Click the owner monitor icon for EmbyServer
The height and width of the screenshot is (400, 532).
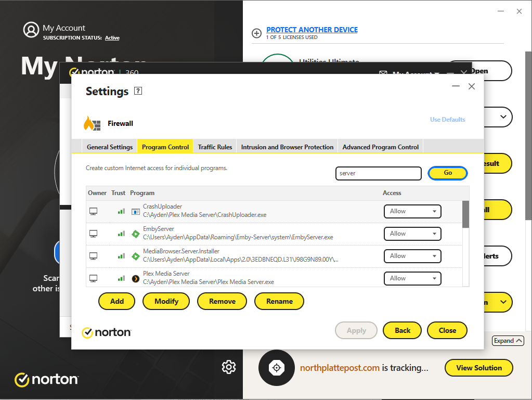[93, 234]
